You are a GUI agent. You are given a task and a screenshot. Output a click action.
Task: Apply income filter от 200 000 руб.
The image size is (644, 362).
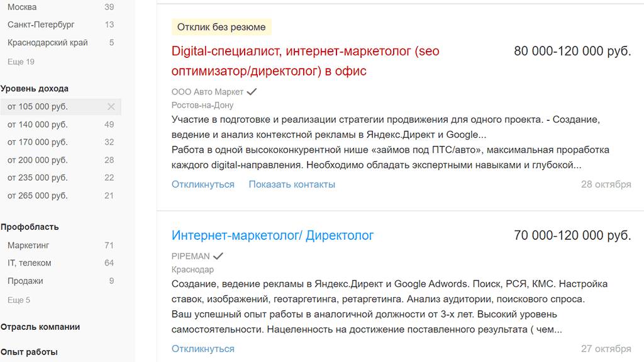pos(38,160)
